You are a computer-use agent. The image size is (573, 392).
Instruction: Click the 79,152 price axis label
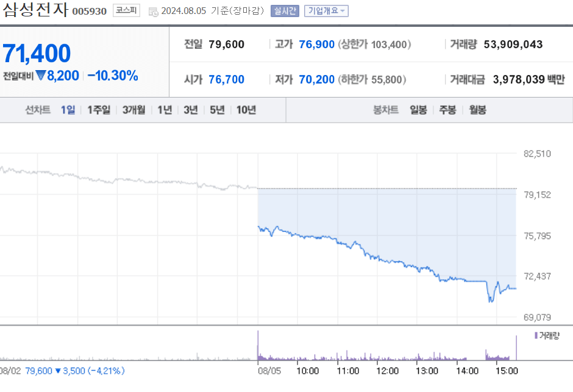[x=537, y=194]
